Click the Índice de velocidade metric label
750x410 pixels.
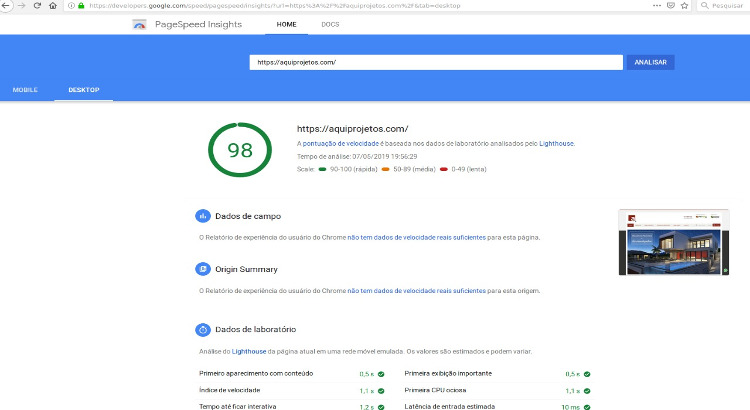pyautogui.click(x=230, y=390)
